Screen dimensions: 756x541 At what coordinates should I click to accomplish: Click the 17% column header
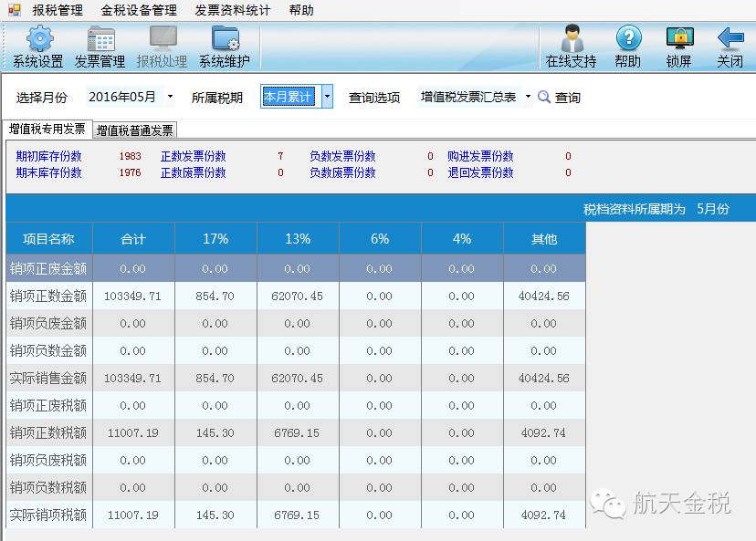pos(215,238)
